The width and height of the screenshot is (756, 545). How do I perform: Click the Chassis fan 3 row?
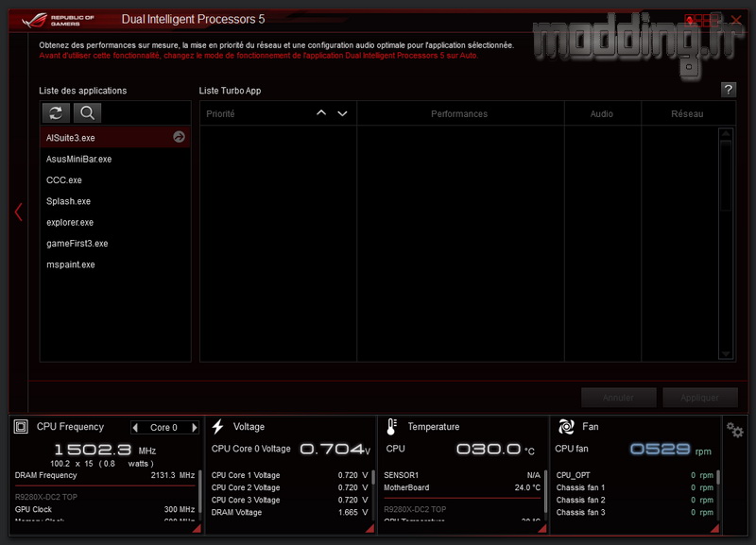pyautogui.click(x=634, y=512)
